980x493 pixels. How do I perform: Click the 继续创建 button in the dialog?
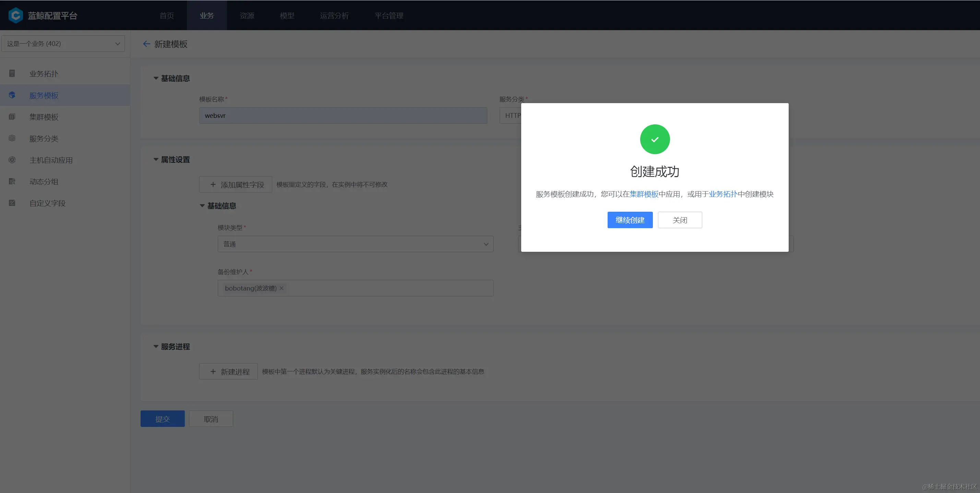pos(630,220)
